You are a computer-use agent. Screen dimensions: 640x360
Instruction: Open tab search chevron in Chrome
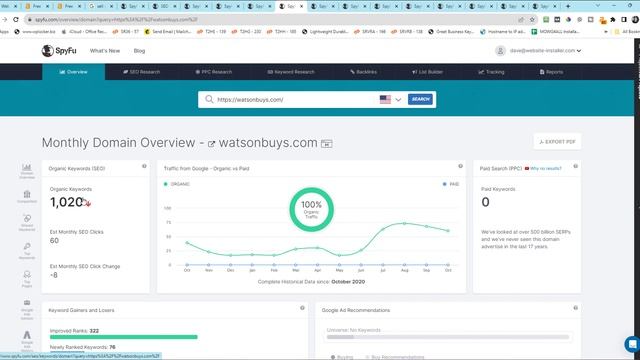pos(598,6)
